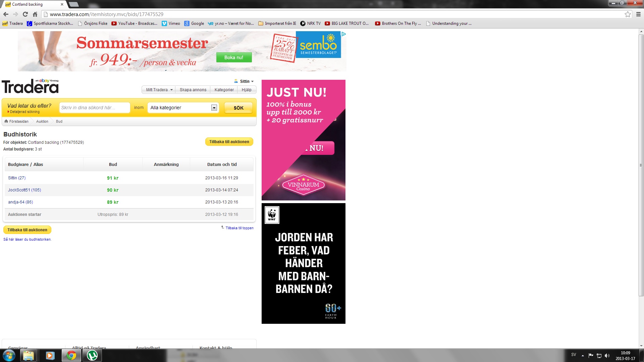Screen dimensions: 644x362
Task: Bookmark this page with the star icon
Action: 628,14
